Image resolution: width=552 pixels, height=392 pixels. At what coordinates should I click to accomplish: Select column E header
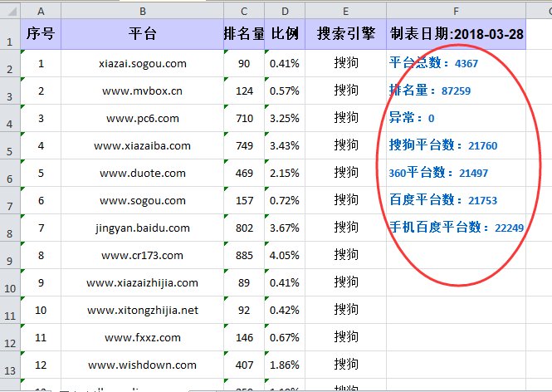(x=345, y=10)
